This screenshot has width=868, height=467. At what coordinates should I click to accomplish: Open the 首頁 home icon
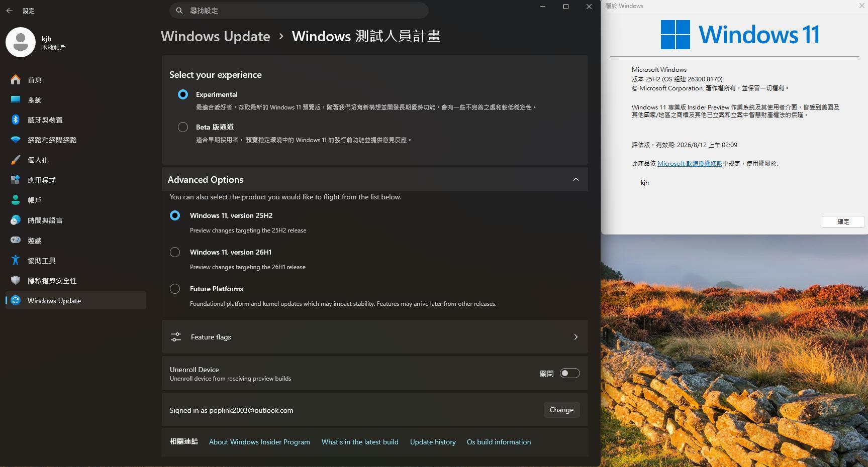[16, 80]
